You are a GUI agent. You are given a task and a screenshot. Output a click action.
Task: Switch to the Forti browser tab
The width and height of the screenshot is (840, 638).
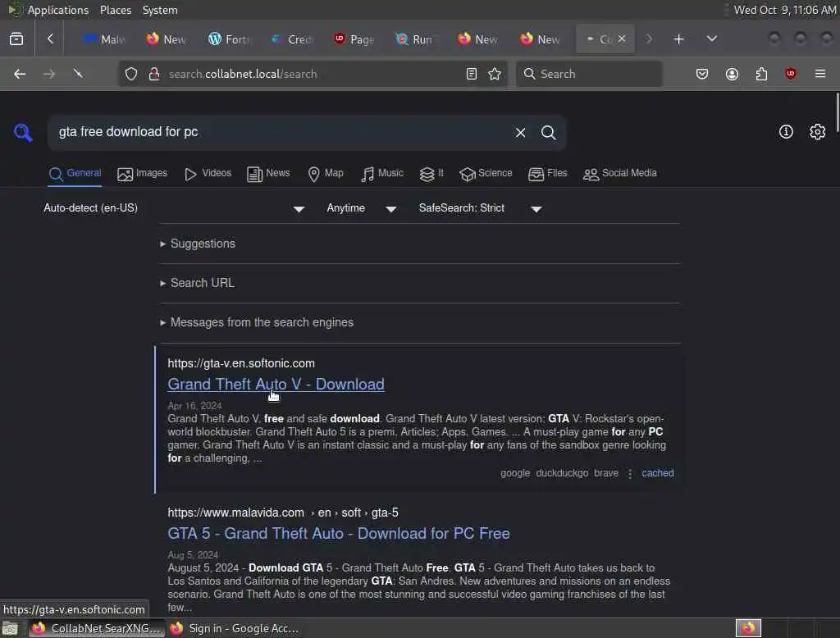pos(230,39)
